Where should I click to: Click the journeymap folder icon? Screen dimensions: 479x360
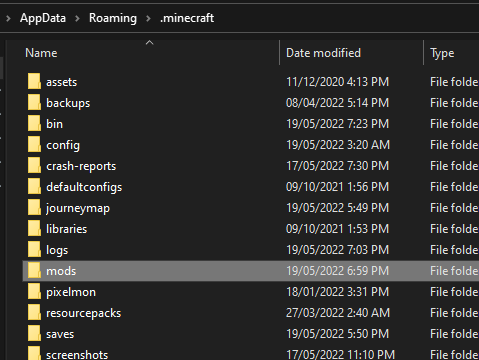34,208
